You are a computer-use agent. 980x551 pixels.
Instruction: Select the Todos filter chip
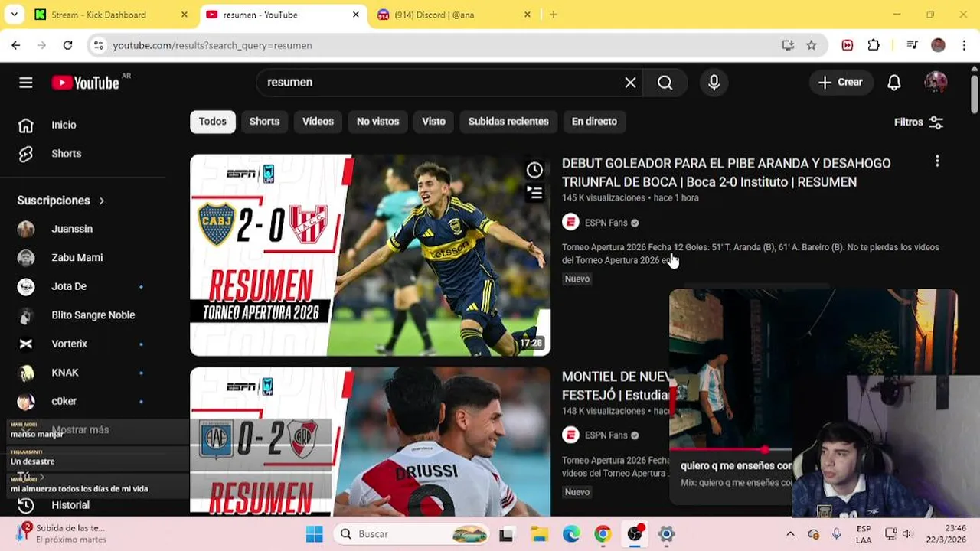(213, 122)
